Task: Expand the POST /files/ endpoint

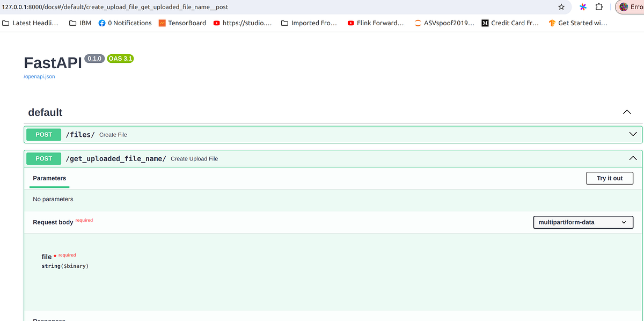Action: tap(633, 134)
